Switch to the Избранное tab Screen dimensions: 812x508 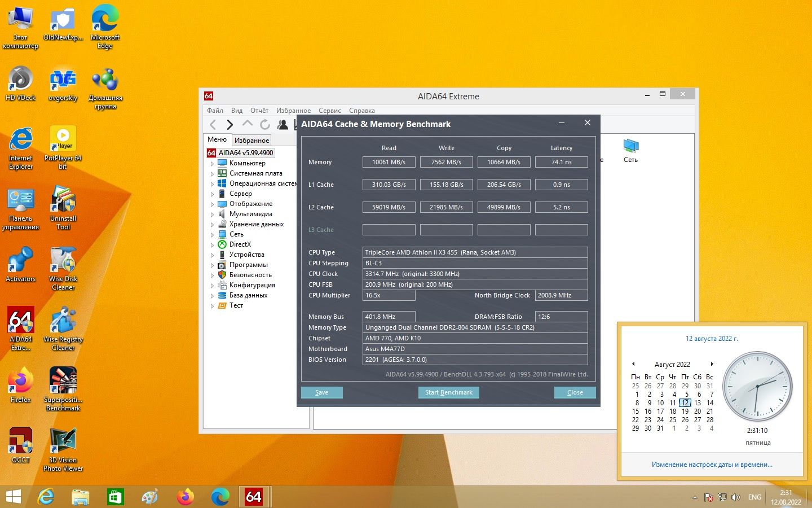click(251, 140)
